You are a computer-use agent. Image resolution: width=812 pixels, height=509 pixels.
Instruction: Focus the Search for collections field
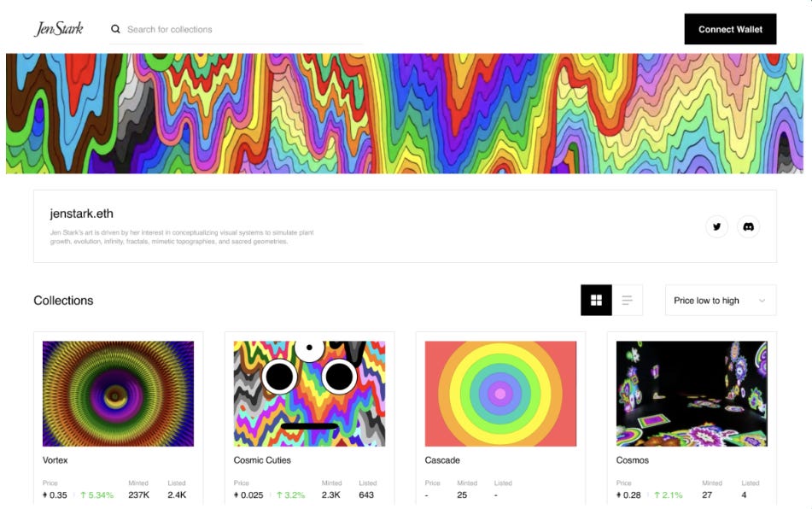click(x=237, y=30)
